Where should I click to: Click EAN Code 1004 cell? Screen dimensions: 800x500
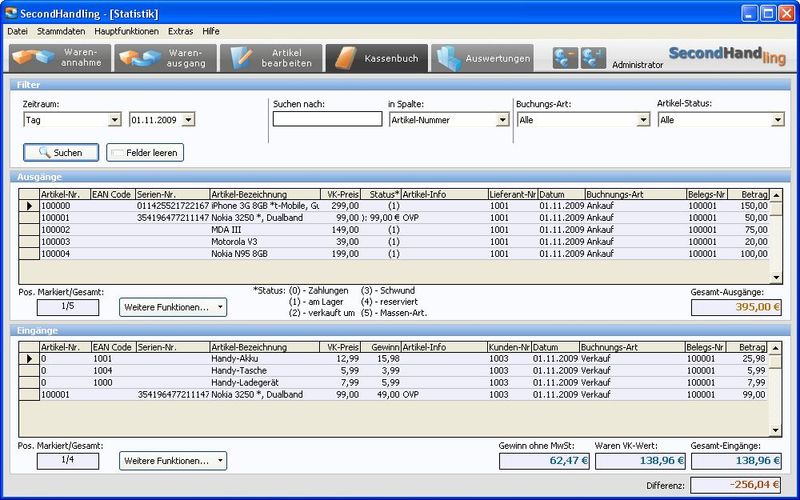pos(113,370)
